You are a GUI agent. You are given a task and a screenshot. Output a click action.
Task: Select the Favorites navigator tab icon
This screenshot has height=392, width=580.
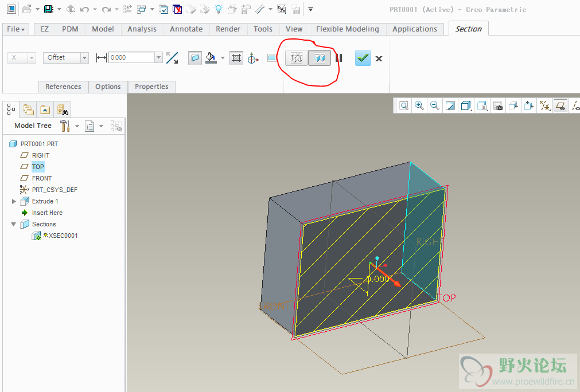[x=45, y=109]
